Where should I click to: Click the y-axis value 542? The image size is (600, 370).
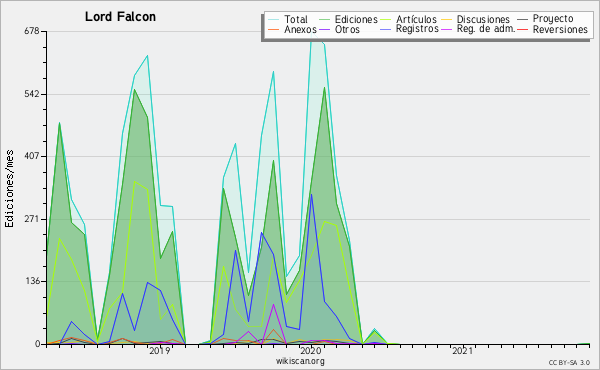[32, 94]
